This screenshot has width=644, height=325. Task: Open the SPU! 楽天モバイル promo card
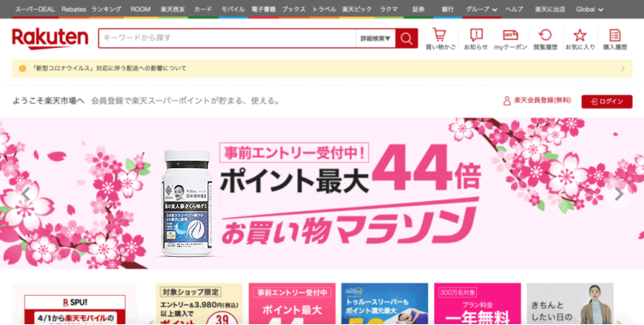point(75,304)
